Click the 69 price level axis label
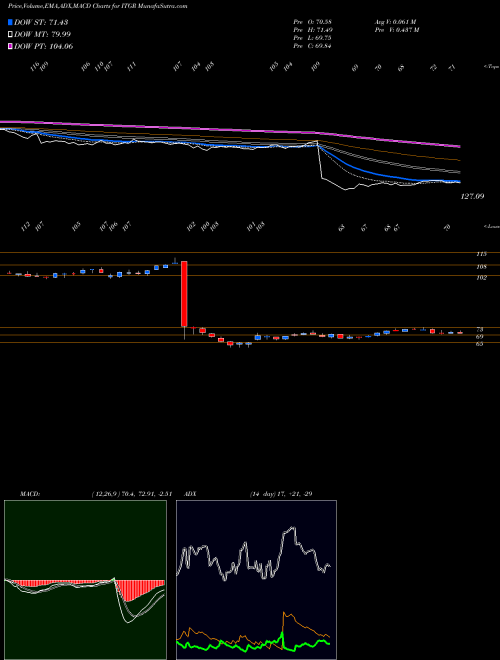The width and height of the screenshot is (500, 660). (x=480, y=337)
